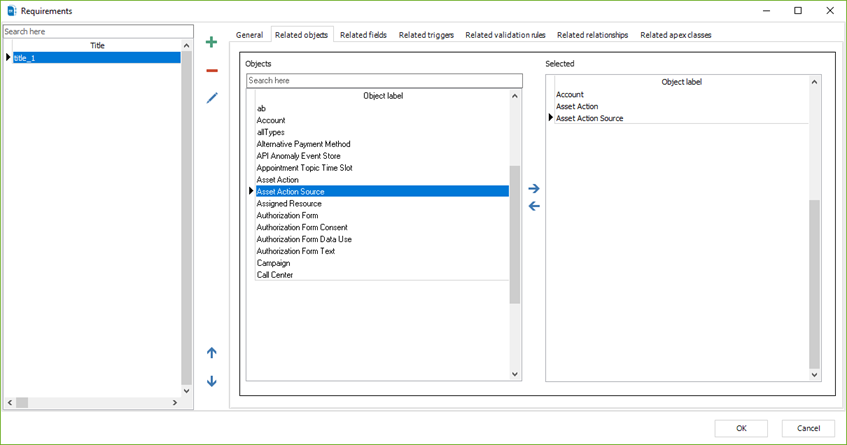Move requirement down with blue down arrow
The height and width of the screenshot is (445, 847).
coord(211,381)
